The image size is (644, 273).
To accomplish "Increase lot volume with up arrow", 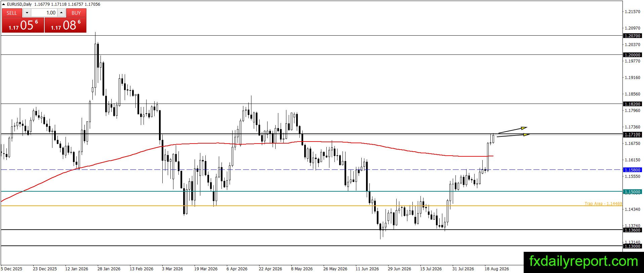I will 61,13.
